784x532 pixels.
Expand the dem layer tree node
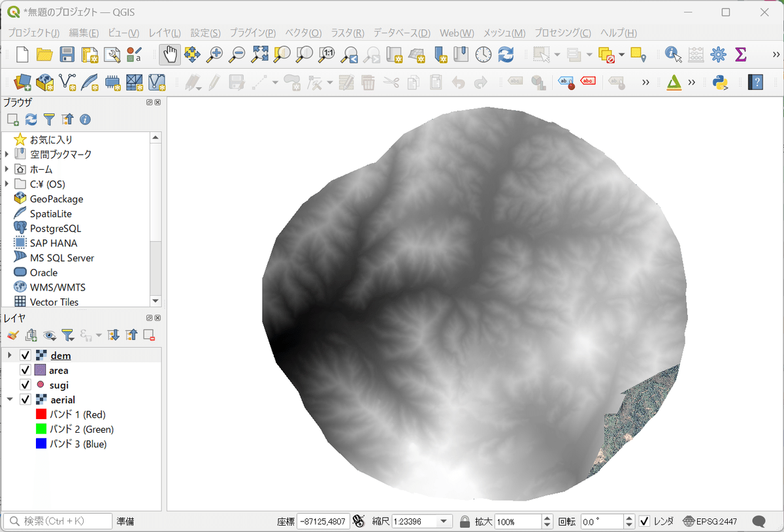pos(9,356)
